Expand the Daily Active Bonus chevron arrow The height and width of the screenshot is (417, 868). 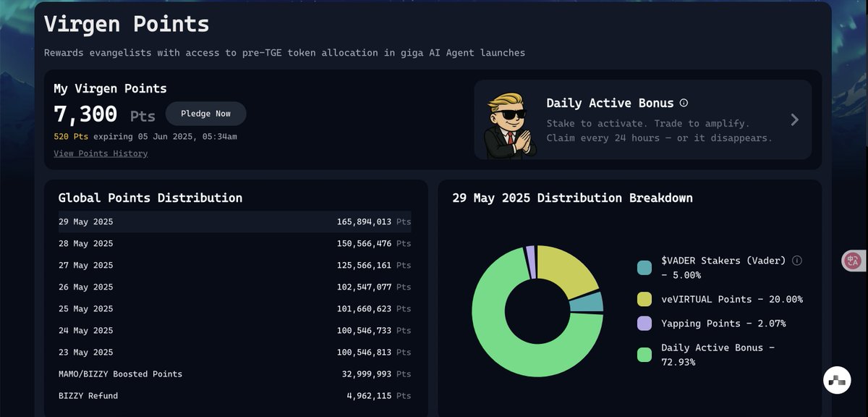794,119
